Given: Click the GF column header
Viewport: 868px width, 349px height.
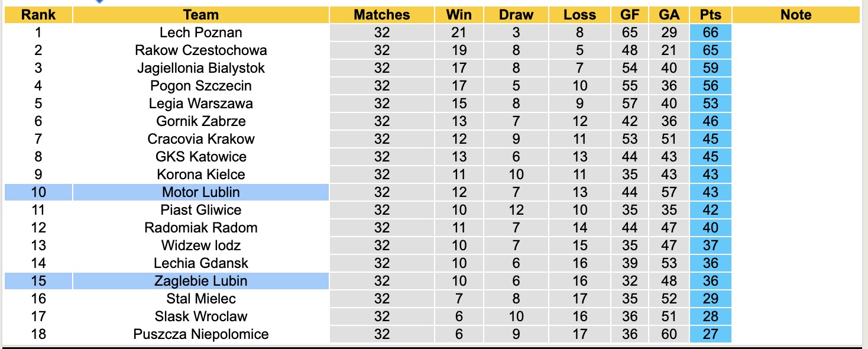Looking at the screenshot, I should point(630,15).
